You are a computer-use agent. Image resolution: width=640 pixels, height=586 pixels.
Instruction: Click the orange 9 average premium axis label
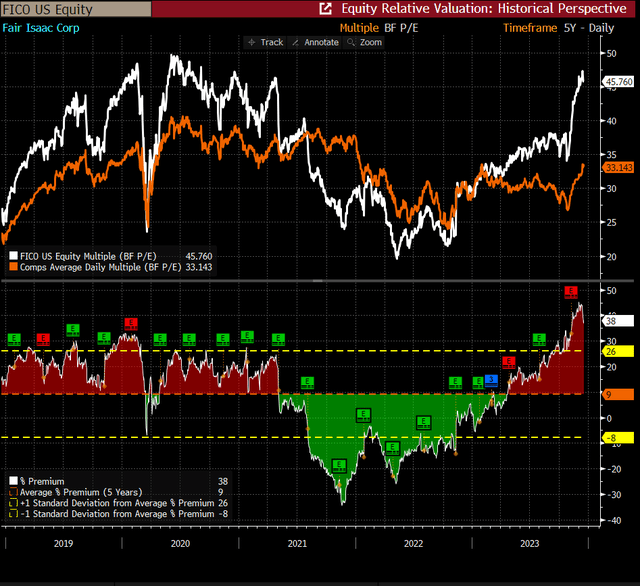pyautogui.click(x=618, y=394)
